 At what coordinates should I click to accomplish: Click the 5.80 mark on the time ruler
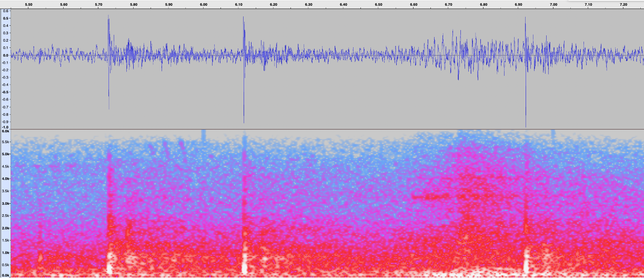[134, 4]
